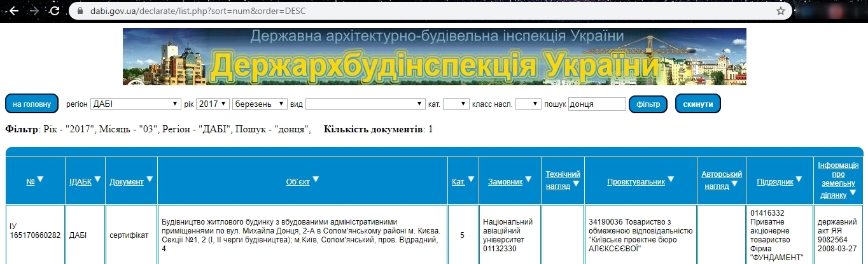Open the регіон dropdown showing ДАБІ
Image resolution: width=868 pixels, height=264 pixels.
tap(136, 104)
